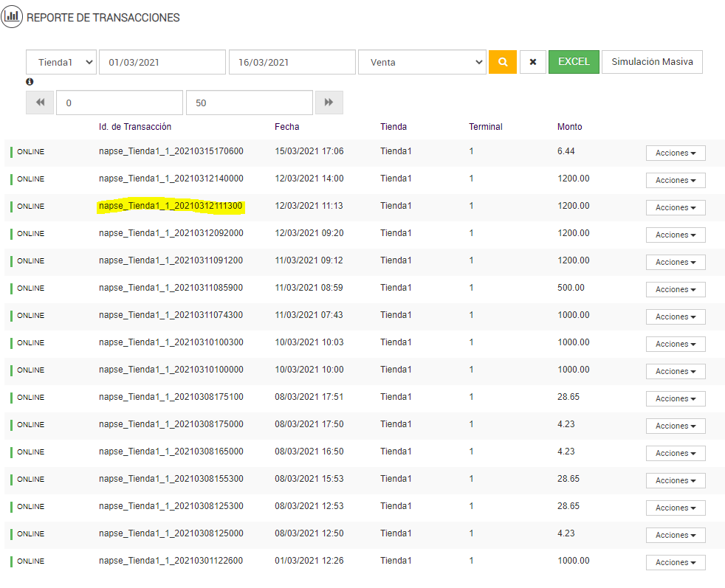Click the offset field showing 0
The height and width of the screenshot is (588, 725).
pyautogui.click(x=120, y=103)
